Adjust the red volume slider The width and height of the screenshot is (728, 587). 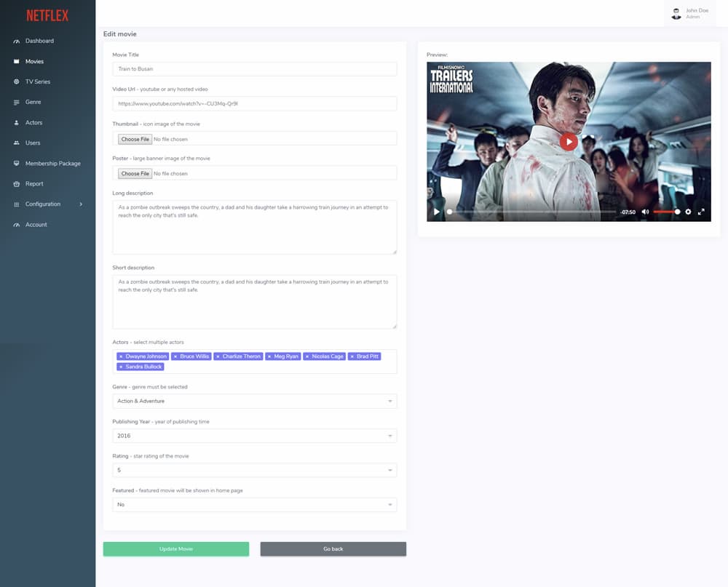point(666,212)
